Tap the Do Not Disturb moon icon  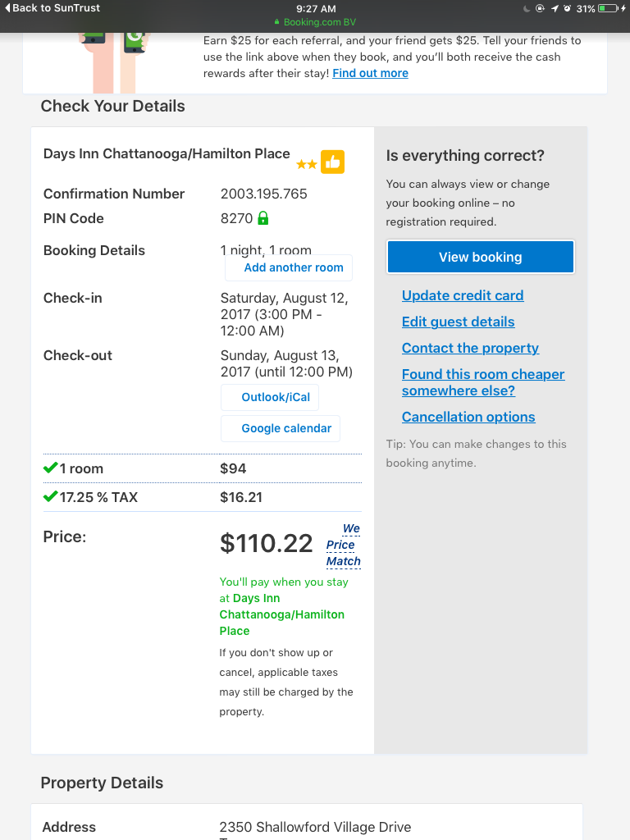(528, 7)
